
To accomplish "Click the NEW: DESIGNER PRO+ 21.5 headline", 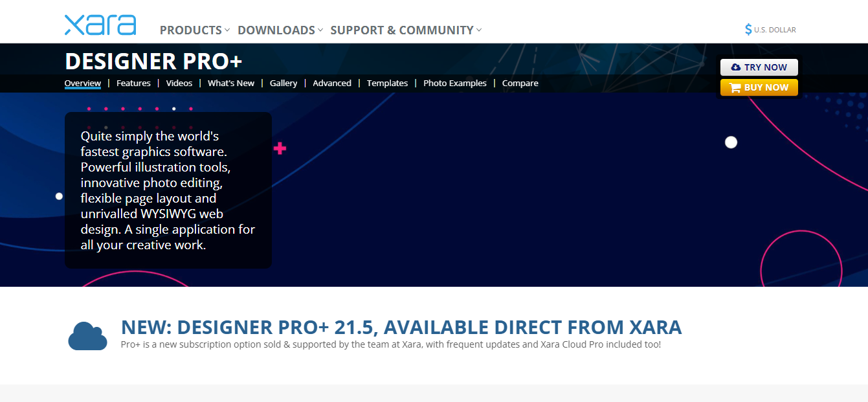I will coord(401,327).
